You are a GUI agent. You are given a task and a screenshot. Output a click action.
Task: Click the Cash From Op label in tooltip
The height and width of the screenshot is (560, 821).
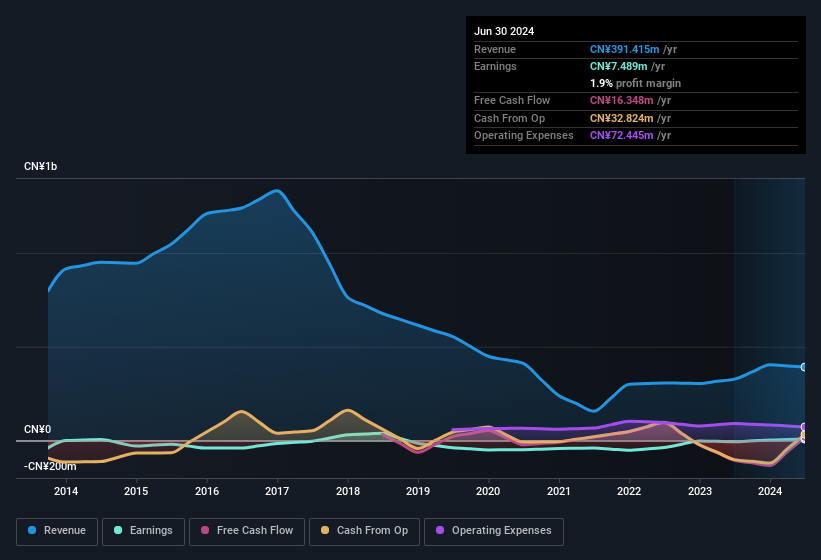pyautogui.click(x=509, y=118)
